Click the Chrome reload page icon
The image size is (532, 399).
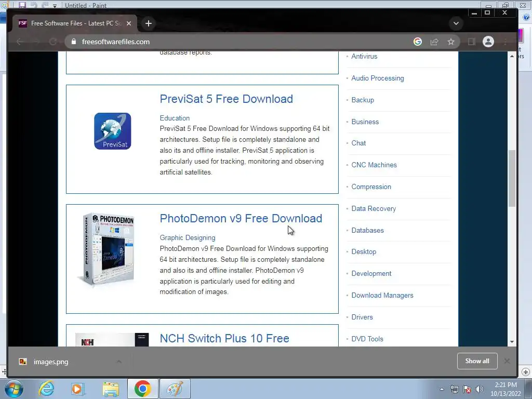(x=52, y=42)
